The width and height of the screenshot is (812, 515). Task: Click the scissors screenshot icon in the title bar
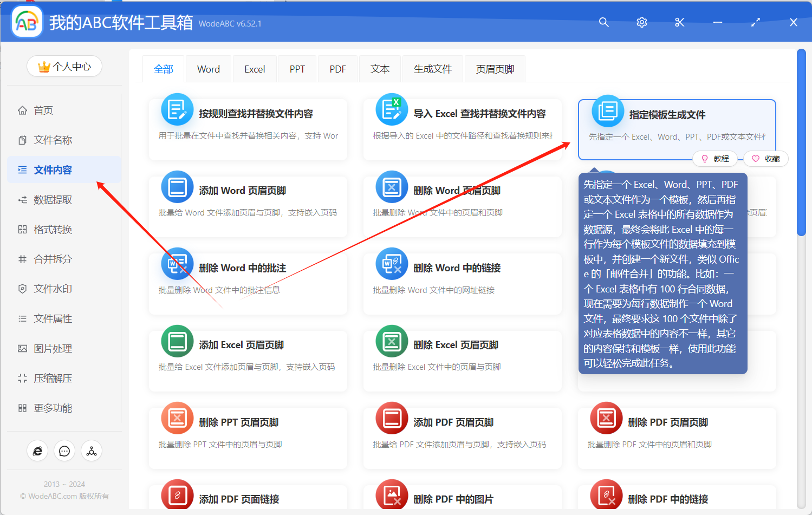click(679, 22)
